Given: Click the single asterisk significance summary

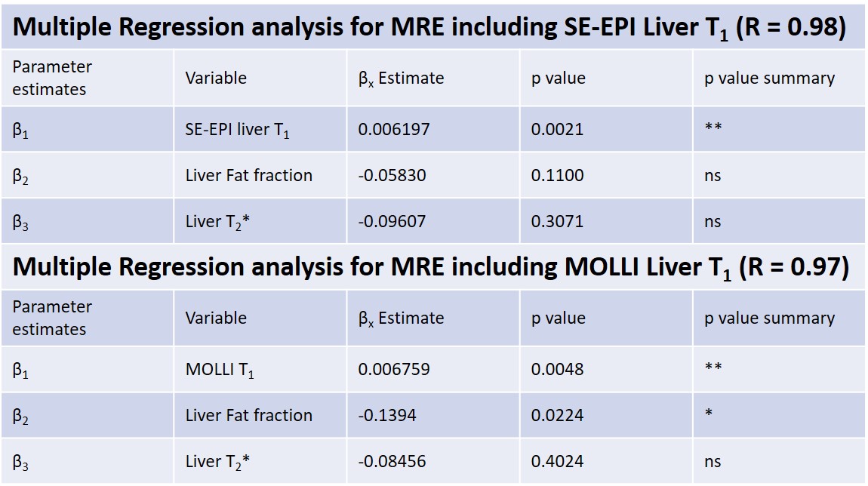Looking at the screenshot, I should click(709, 414).
